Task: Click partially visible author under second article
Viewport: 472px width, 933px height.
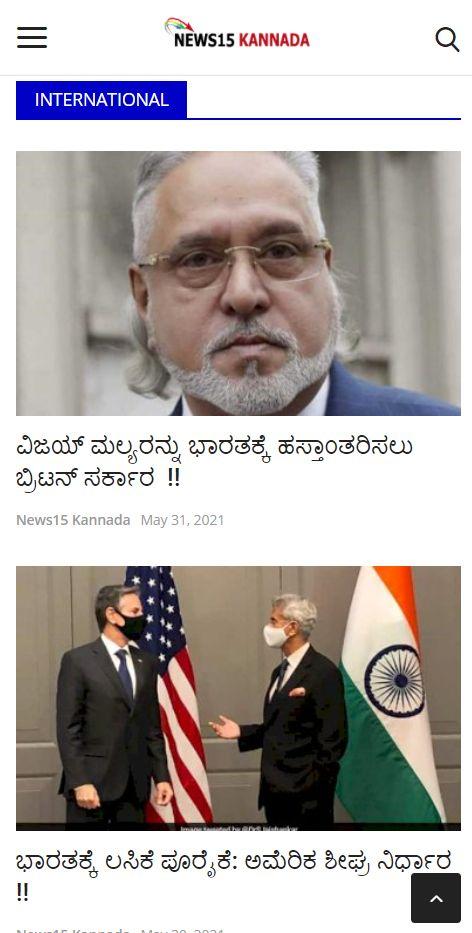Action: tap(73, 930)
